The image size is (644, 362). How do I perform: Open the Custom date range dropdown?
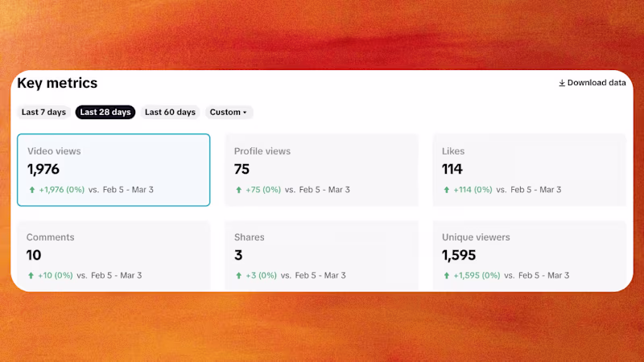click(x=229, y=113)
